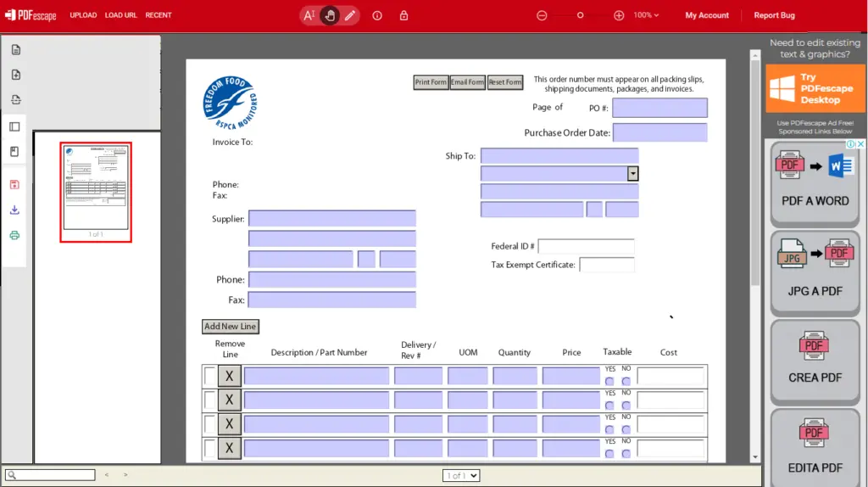Screen dimensions: 868x487
Task: Select NO taxable in third row
Action: pos(626,429)
